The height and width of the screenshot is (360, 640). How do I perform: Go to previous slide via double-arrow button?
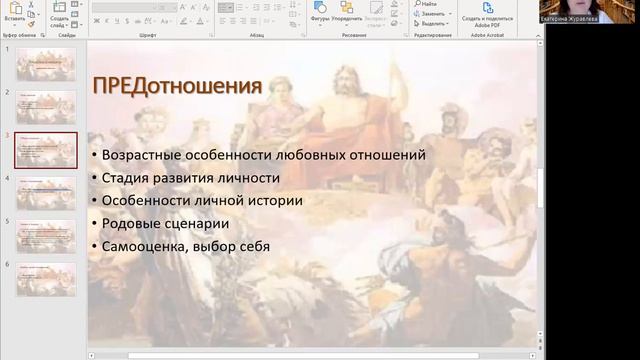(540, 340)
